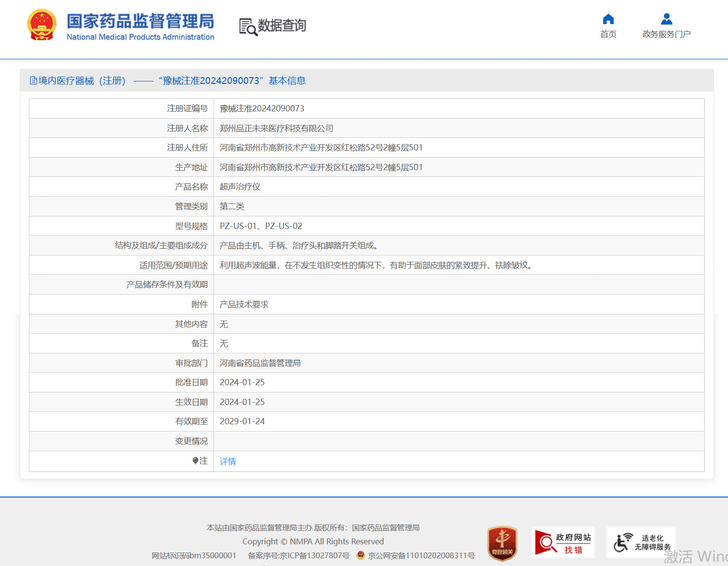728x566 pixels.
Task: Click the Copyright © NMPA footer line
Action: click(x=313, y=541)
